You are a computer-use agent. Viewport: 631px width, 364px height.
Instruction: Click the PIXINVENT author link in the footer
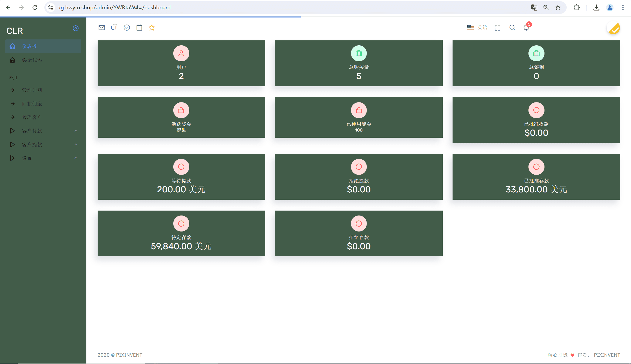607,355
